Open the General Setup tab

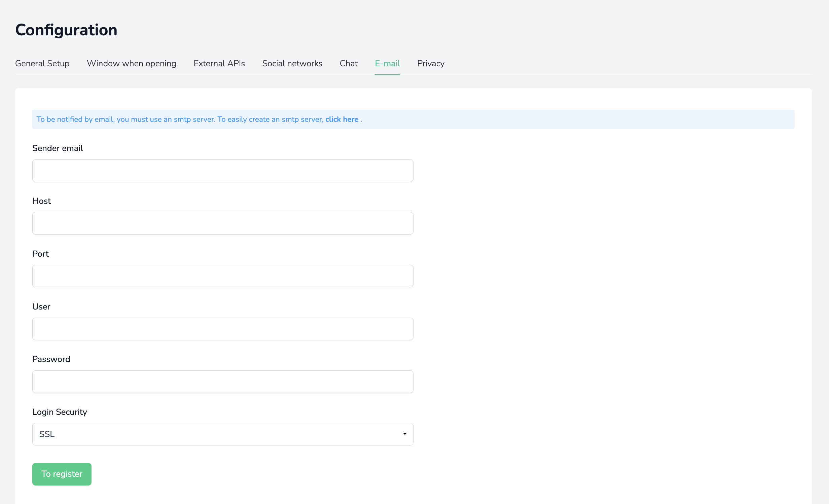(42, 63)
